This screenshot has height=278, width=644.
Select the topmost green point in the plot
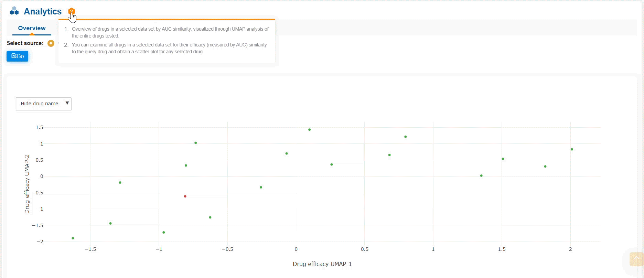(x=310, y=130)
